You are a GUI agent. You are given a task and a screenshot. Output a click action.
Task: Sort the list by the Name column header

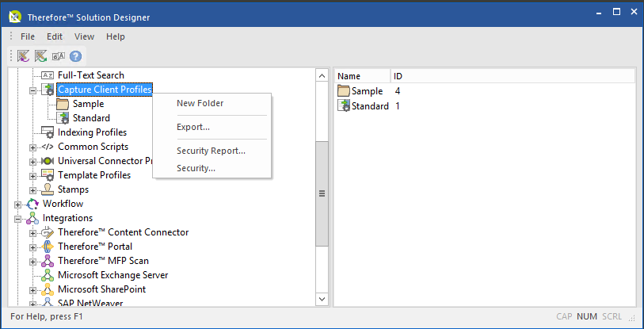tap(362, 76)
